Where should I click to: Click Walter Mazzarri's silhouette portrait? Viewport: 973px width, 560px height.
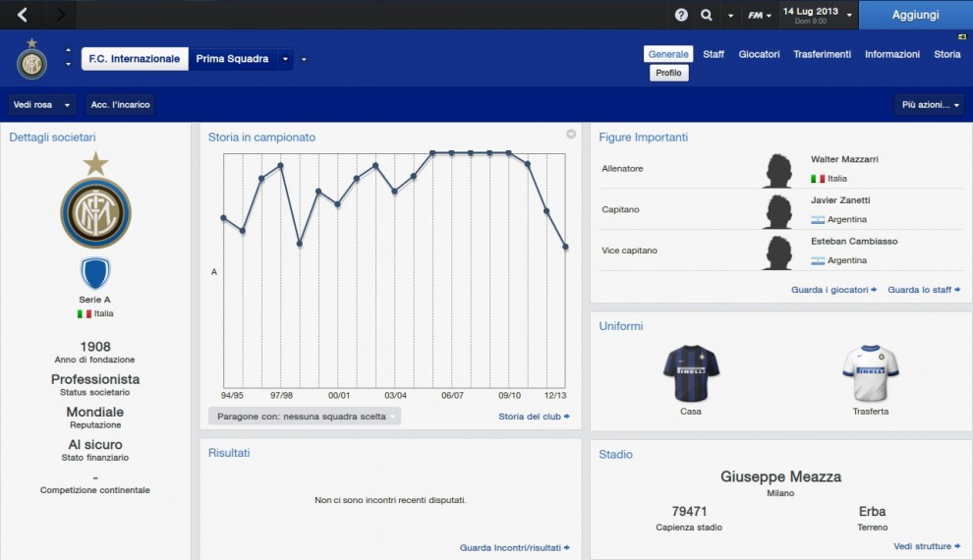click(778, 170)
